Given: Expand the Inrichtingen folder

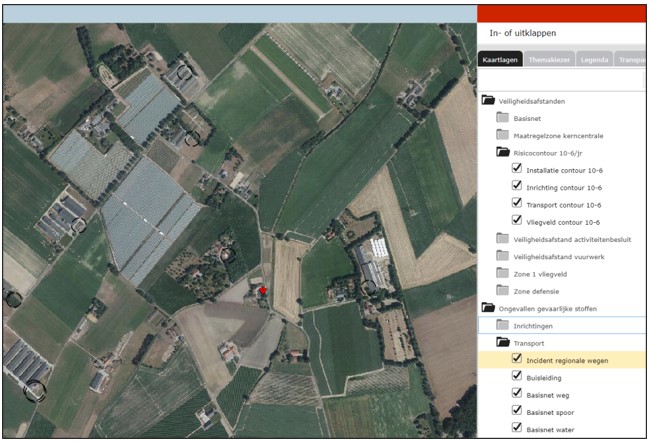Looking at the screenshot, I should pos(502,325).
